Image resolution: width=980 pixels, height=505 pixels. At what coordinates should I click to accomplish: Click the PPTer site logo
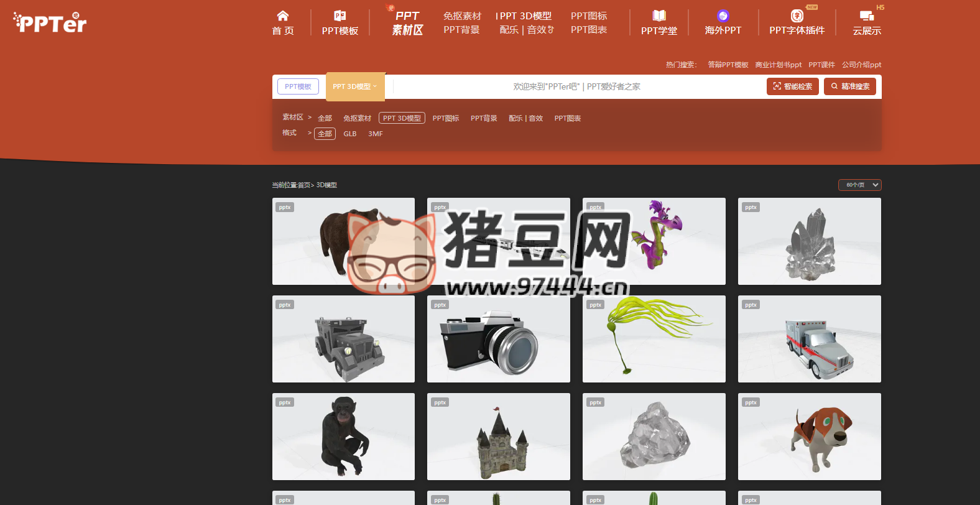pyautogui.click(x=50, y=22)
